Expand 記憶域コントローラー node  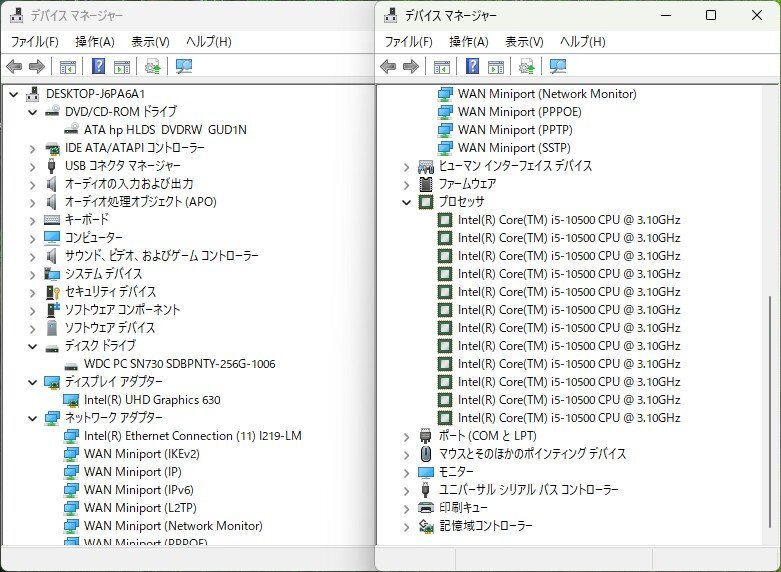tap(406, 526)
